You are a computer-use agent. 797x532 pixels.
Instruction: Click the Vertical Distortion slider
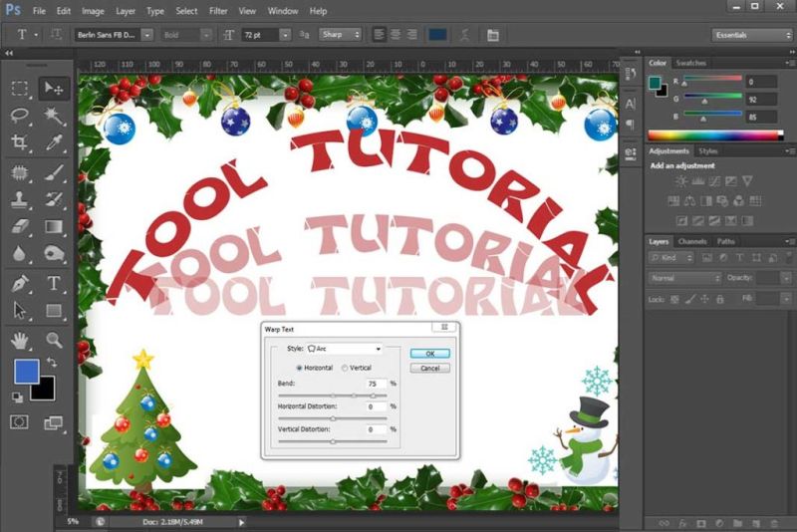click(333, 441)
